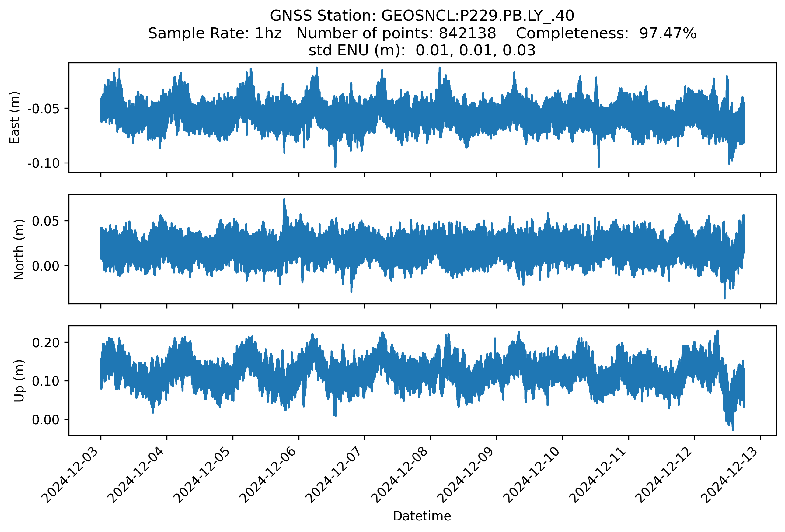Click the 0.10 tick on Up axis
Screen dimensions: 785x532
point(46,381)
